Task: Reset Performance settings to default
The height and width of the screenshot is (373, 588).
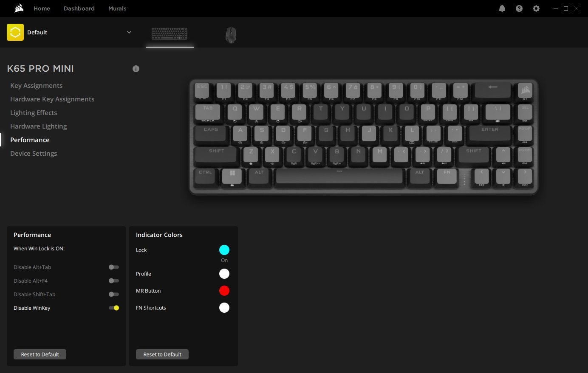Action: [40, 354]
